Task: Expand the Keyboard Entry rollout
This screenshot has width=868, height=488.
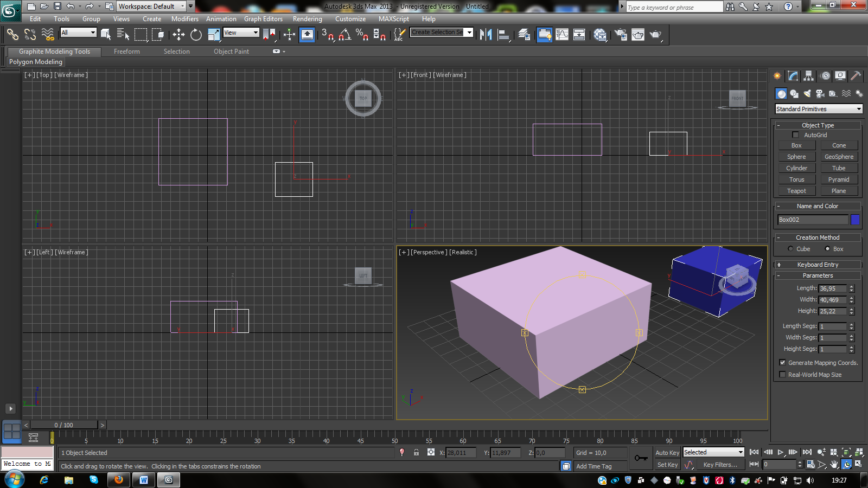Action: (x=818, y=265)
